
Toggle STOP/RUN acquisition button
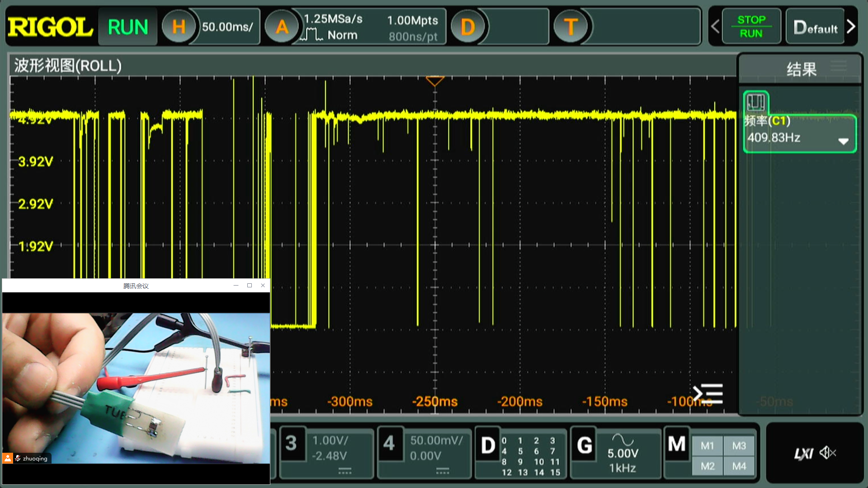(x=751, y=27)
